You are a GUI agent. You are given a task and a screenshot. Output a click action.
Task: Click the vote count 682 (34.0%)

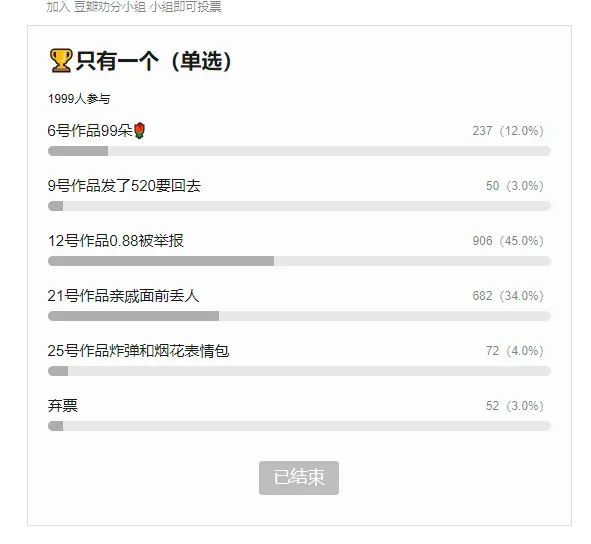tap(508, 296)
